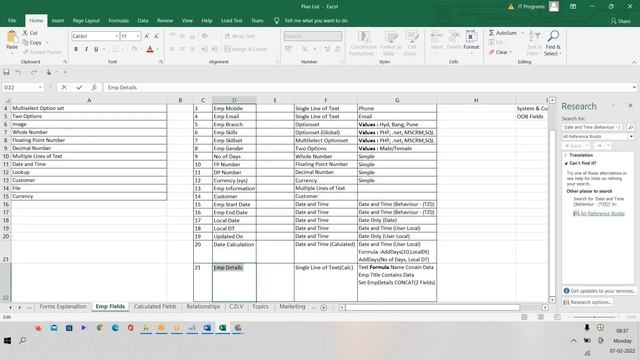Open the Relationships sheet tab
Screen dimensions: 640x360
pos(203,307)
